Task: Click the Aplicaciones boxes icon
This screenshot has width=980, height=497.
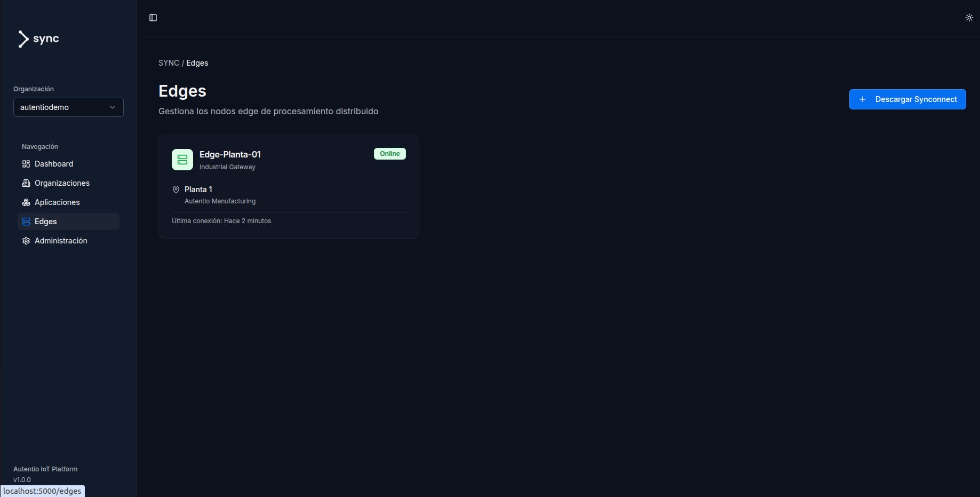Action: coord(26,202)
